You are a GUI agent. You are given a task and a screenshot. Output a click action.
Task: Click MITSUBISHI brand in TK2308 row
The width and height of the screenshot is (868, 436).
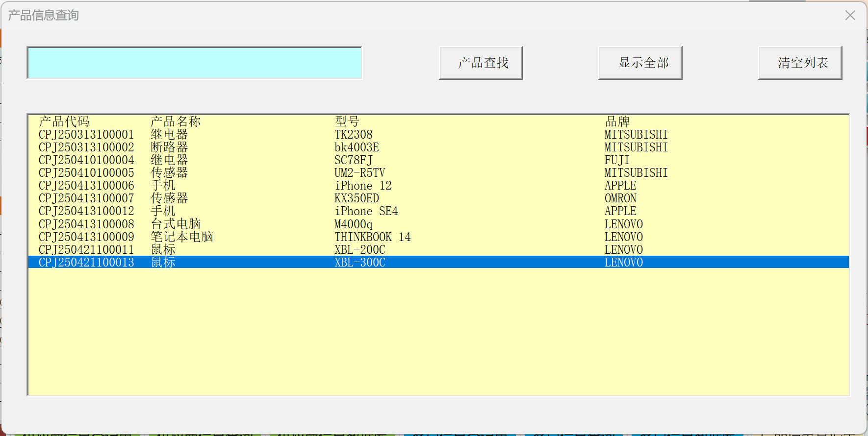click(636, 135)
